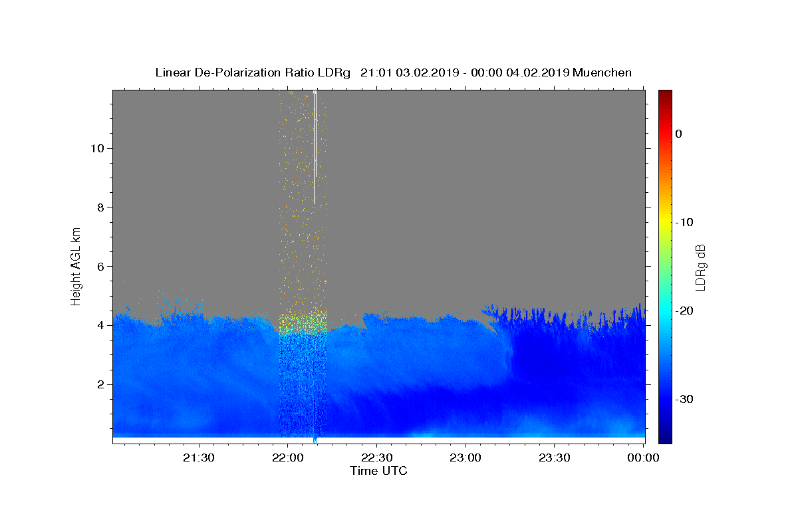This screenshot has height=532, width=798.
Task: Click the colorbar label '-30'
Action: pos(685,399)
